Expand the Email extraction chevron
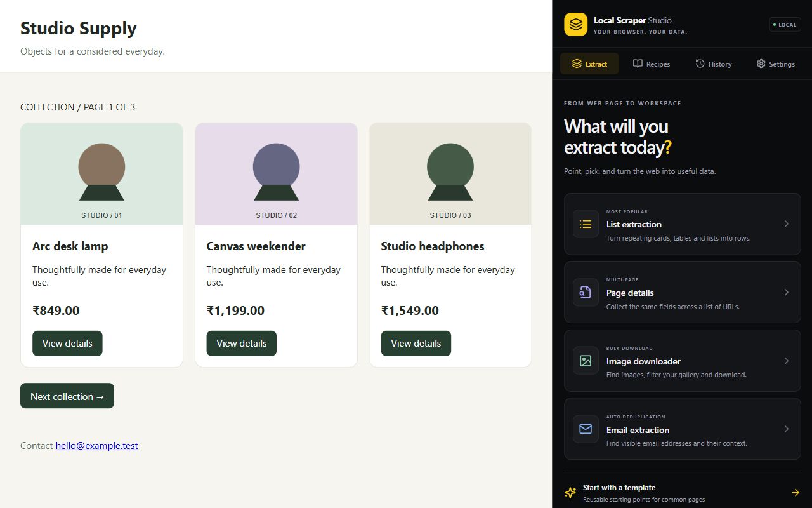 pyautogui.click(x=787, y=429)
